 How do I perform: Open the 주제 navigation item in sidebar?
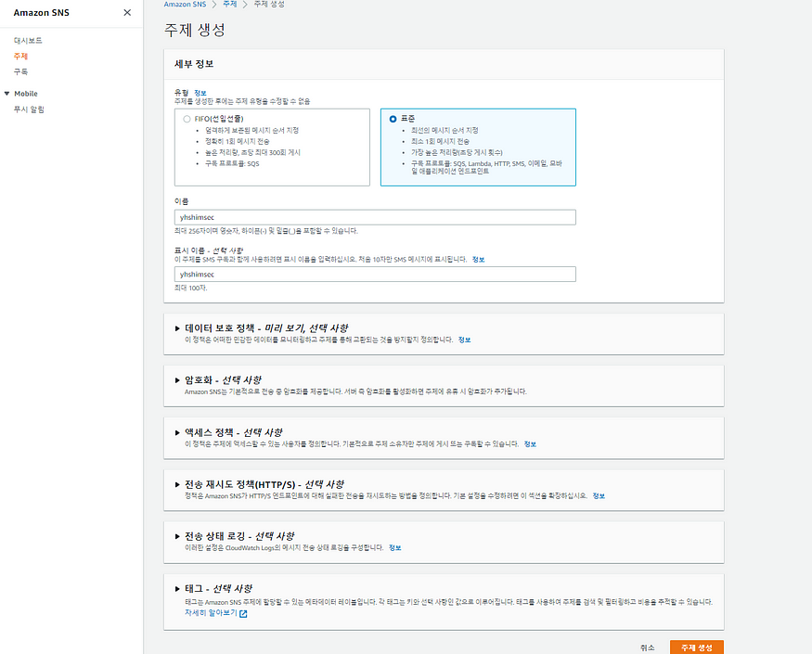click(x=20, y=56)
